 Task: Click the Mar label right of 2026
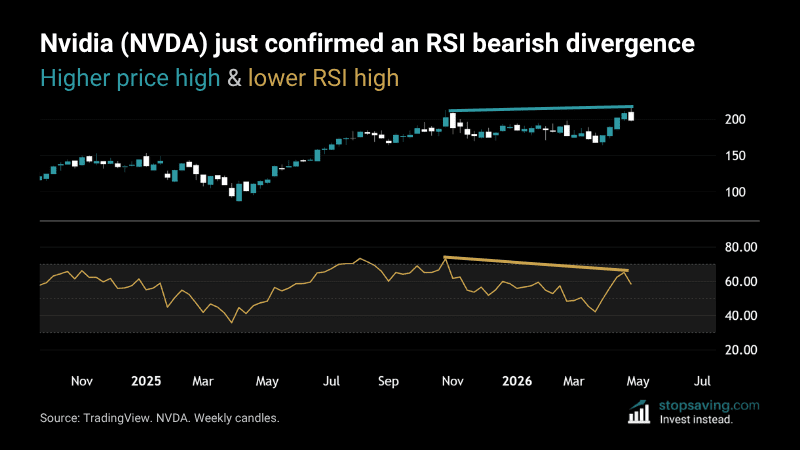[573, 381]
